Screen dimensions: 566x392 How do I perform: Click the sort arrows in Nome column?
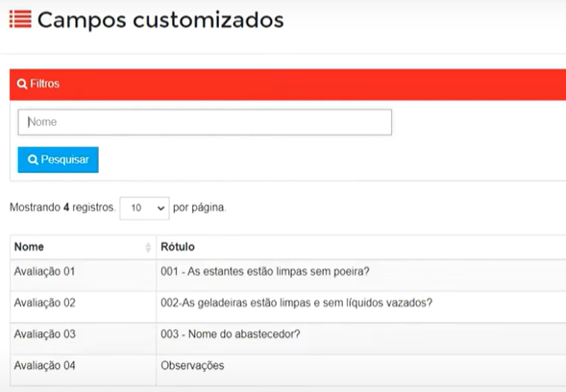pyautogui.click(x=148, y=247)
